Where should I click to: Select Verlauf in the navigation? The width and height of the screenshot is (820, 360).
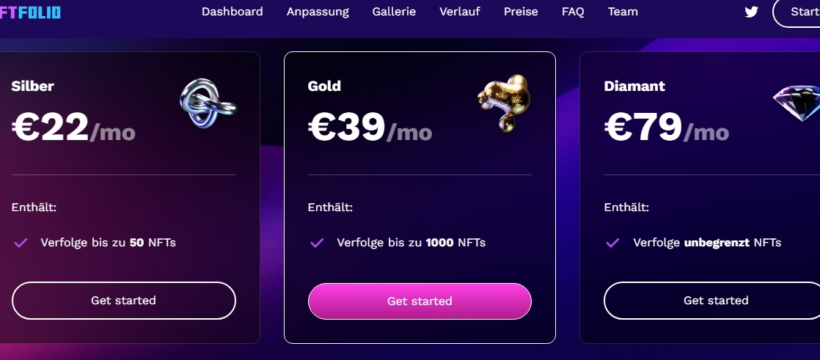tap(460, 12)
